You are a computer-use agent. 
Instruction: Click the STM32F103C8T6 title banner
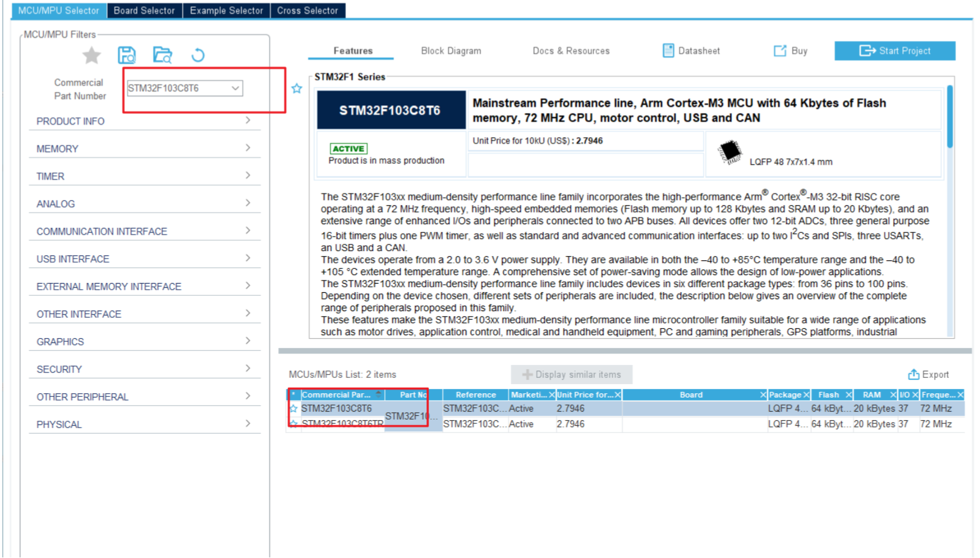(x=391, y=110)
